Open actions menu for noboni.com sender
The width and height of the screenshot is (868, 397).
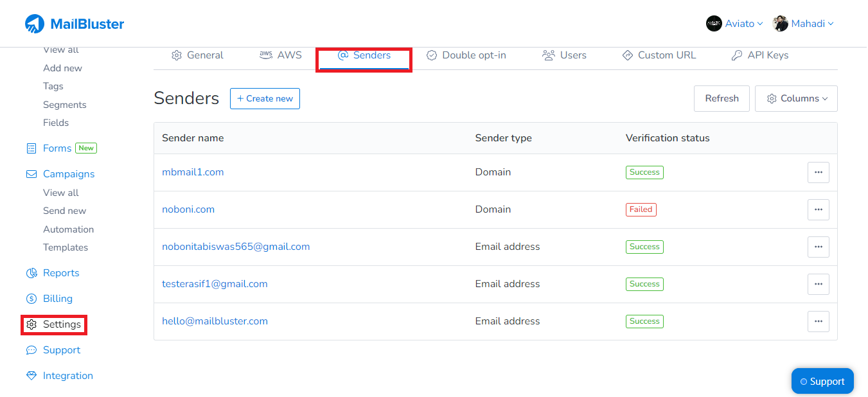(818, 209)
